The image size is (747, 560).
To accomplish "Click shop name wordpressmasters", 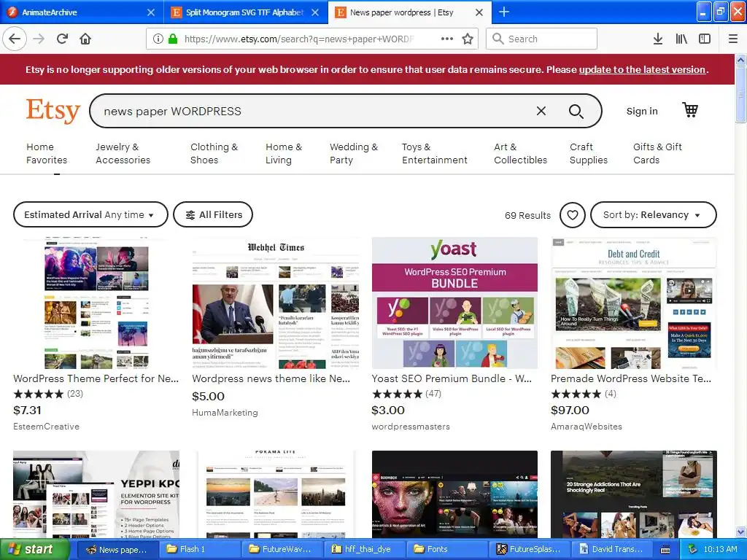I will (x=411, y=427).
